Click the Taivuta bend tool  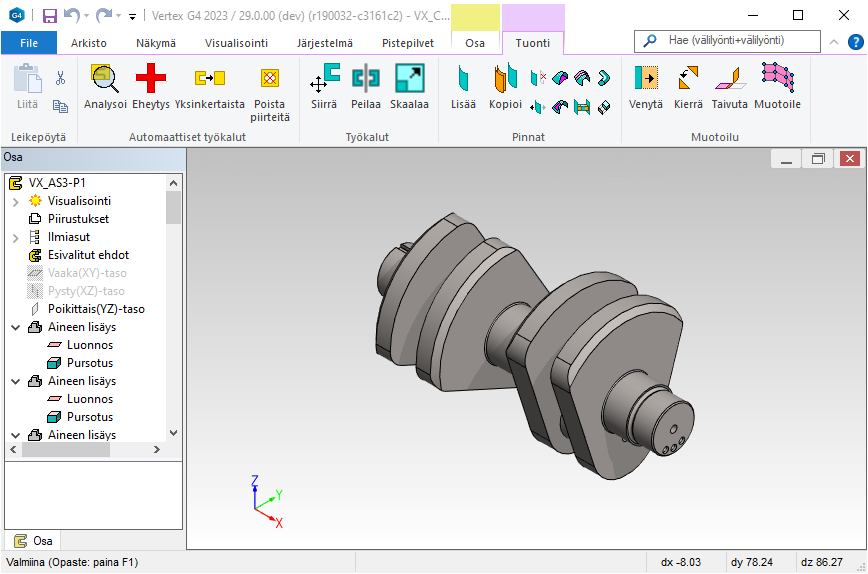coord(730,86)
